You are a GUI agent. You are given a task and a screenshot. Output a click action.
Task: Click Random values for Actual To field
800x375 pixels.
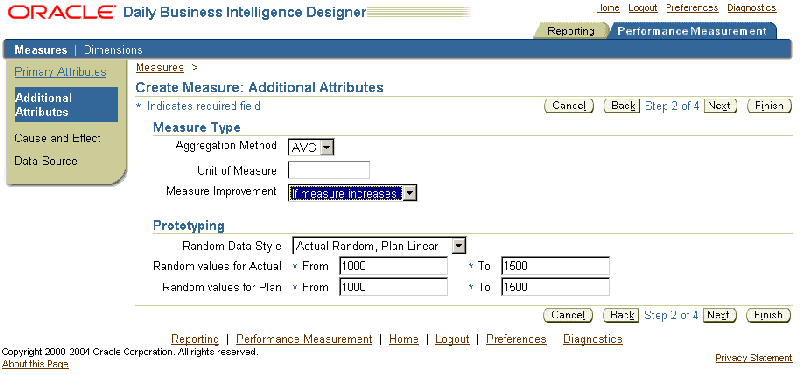pyautogui.click(x=555, y=266)
